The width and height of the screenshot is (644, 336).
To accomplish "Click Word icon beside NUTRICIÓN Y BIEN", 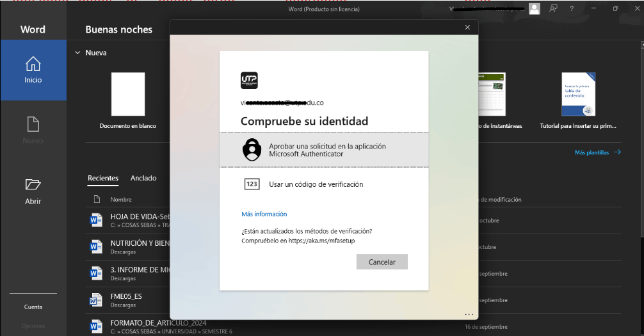I will point(96,247).
